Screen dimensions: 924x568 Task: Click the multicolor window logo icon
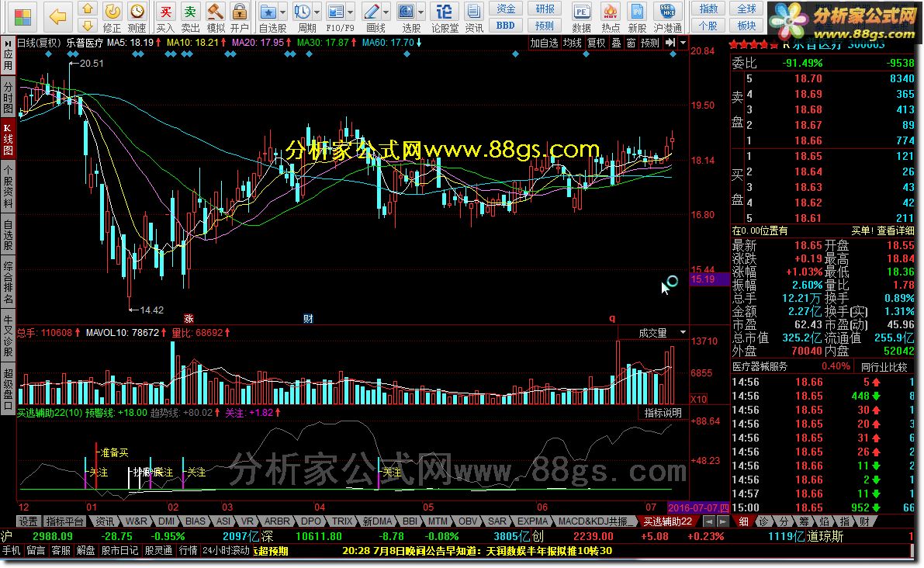point(22,17)
